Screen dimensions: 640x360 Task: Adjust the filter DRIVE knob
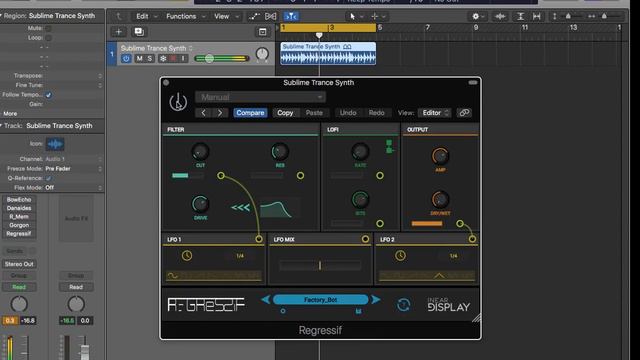200,203
